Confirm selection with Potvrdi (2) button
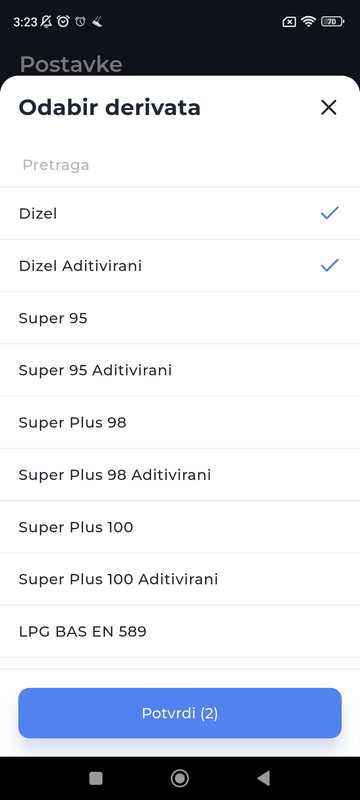Screen dimensions: 360x800 (180, 713)
